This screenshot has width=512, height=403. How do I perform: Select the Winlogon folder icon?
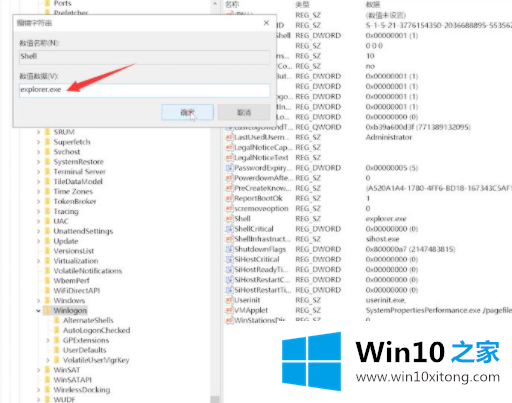(48, 311)
